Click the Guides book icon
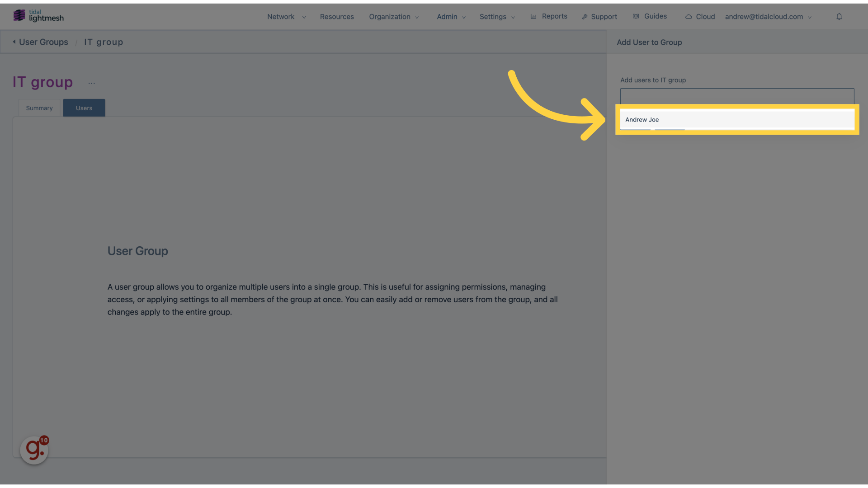Screen dimensions: 868x488 (636, 17)
